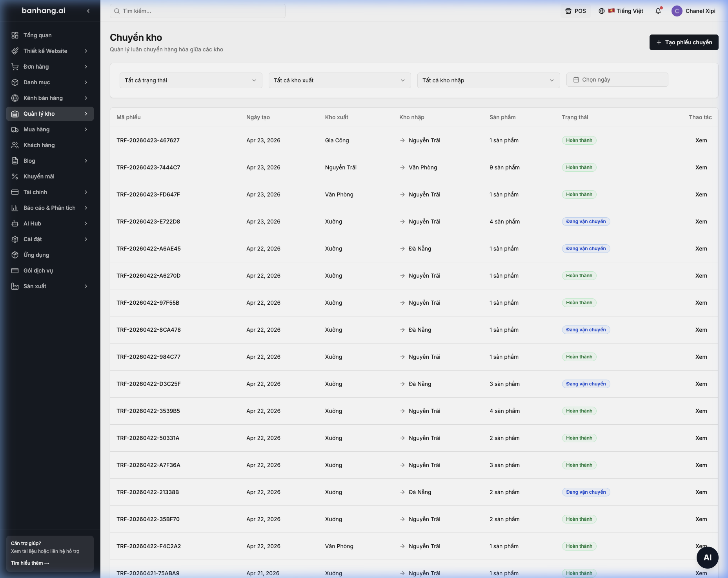Expand the Cài đặt submenu chevron
Screen dimensions: 728x578
86,239
